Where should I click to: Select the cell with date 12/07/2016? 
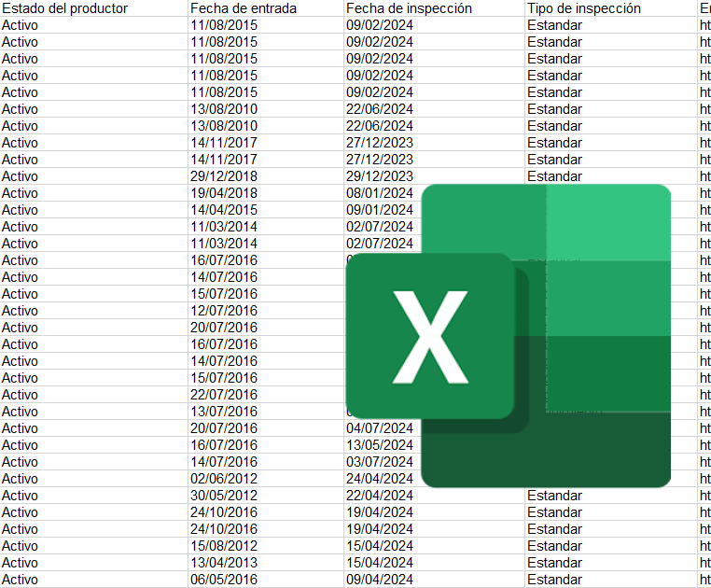pyautogui.click(x=224, y=311)
